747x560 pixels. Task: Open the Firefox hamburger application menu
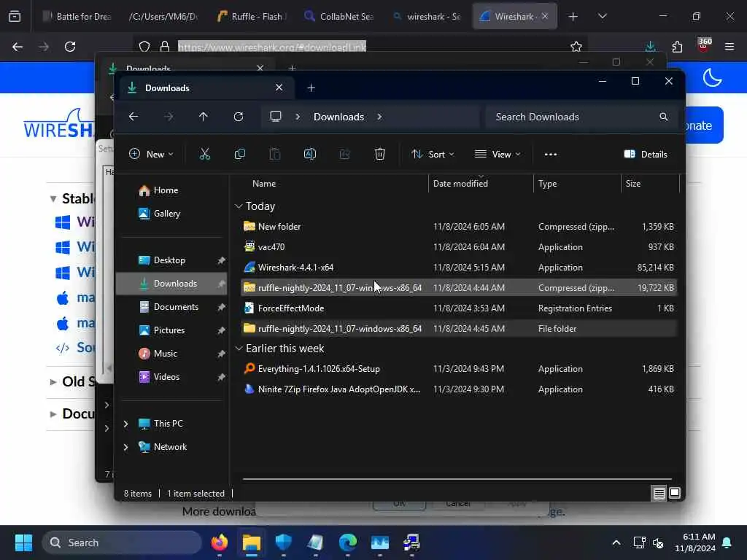(729, 47)
